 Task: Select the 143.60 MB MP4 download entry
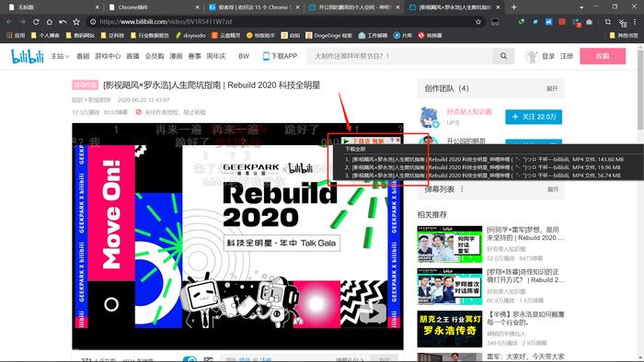coord(484,159)
